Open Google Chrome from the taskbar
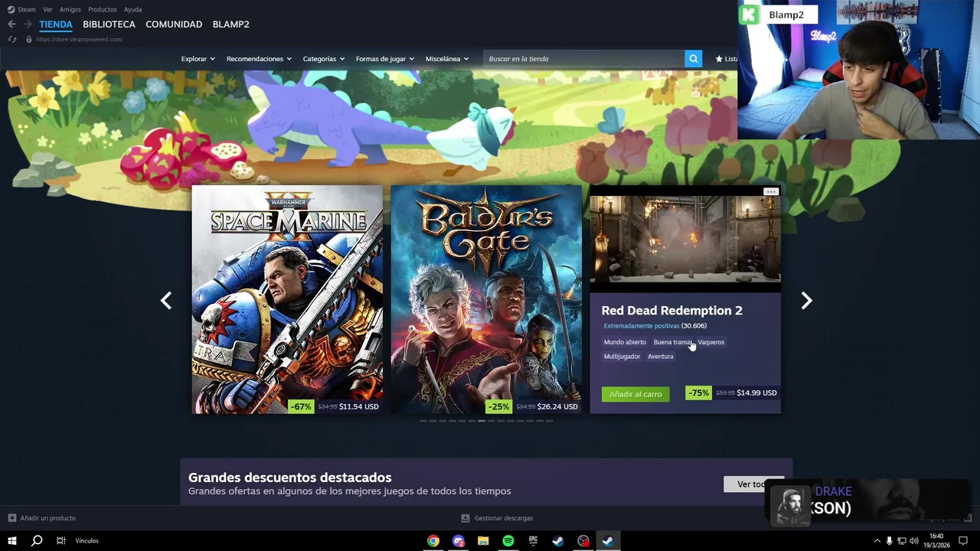This screenshot has height=551, width=980. click(x=433, y=541)
